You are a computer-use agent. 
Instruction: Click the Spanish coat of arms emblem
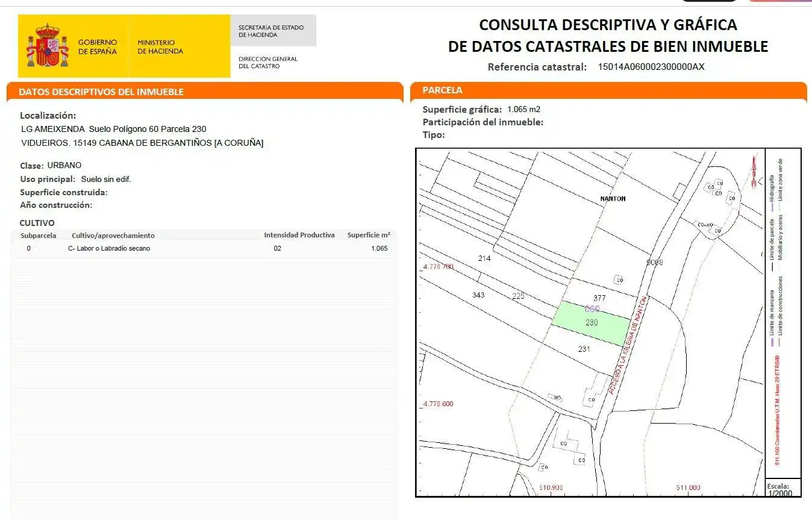coord(47,45)
